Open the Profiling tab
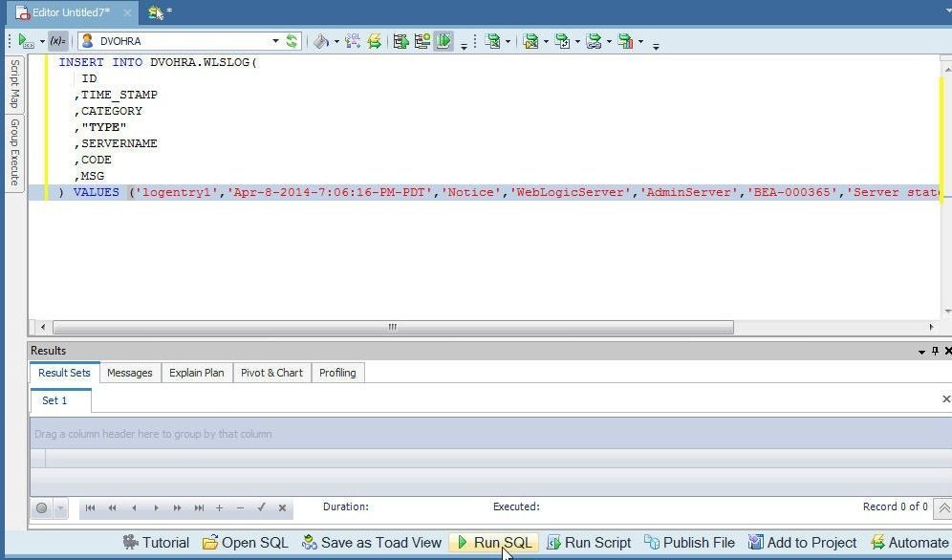Screen dimensions: 952x560 pyautogui.click(x=337, y=373)
